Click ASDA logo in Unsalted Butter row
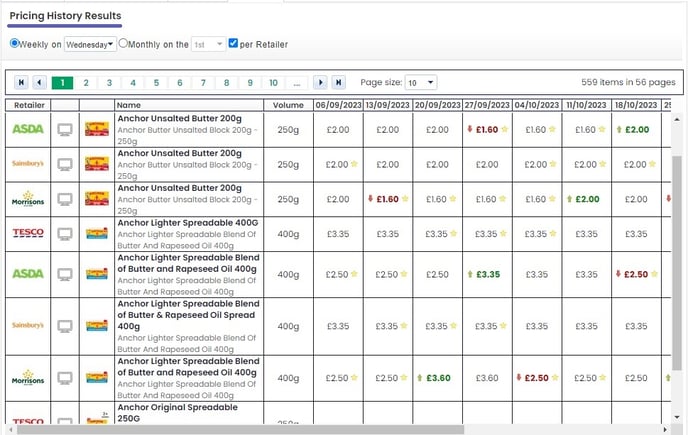Viewport: 688px width, 435px height. tap(28, 129)
